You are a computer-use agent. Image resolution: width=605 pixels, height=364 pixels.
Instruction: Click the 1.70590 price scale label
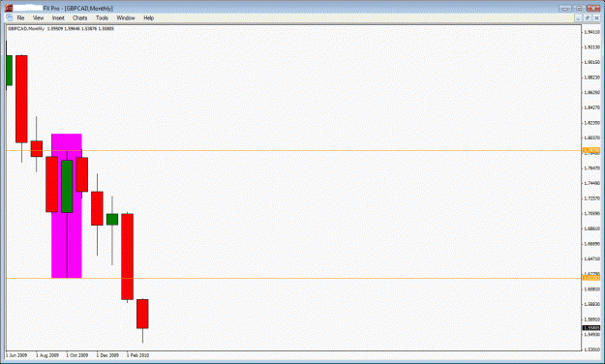click(x=591, y=213)
